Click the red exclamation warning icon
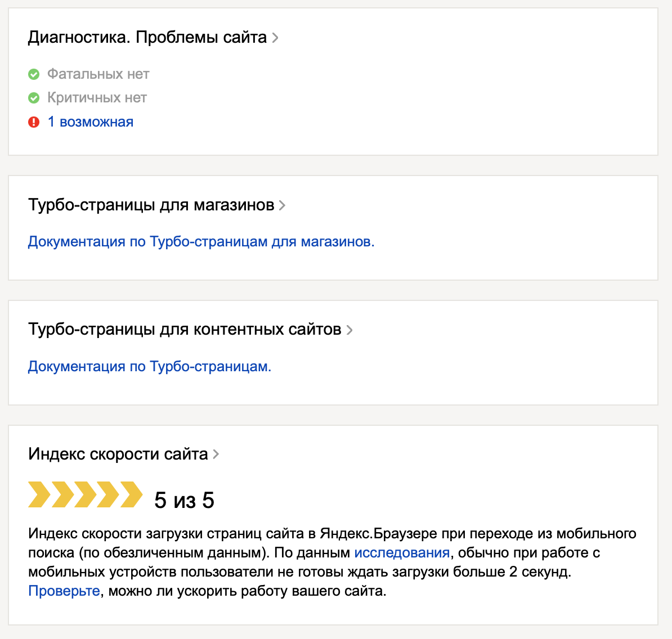The image size is (672, 639). [x=34, y=122]
